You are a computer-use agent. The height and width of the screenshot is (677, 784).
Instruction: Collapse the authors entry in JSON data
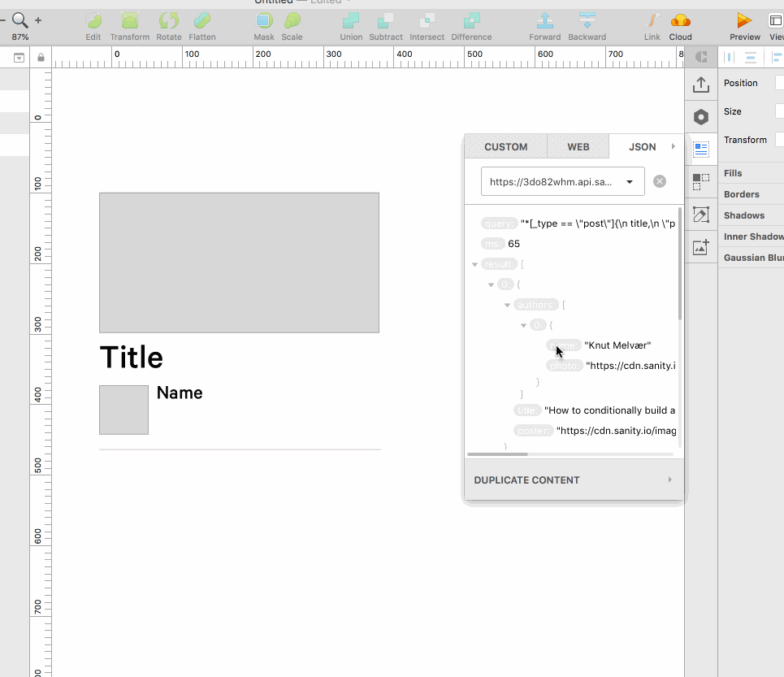507,304
